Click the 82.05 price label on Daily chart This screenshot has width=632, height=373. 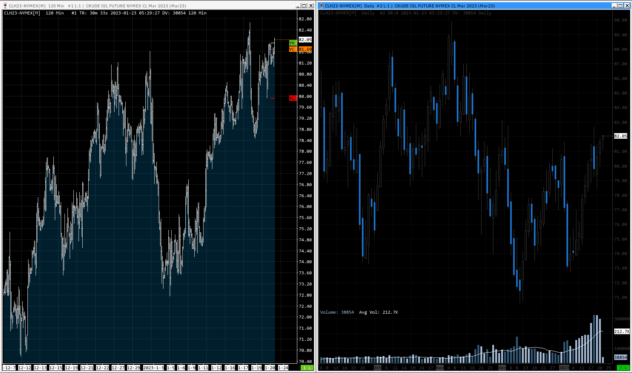click(621, 136)
